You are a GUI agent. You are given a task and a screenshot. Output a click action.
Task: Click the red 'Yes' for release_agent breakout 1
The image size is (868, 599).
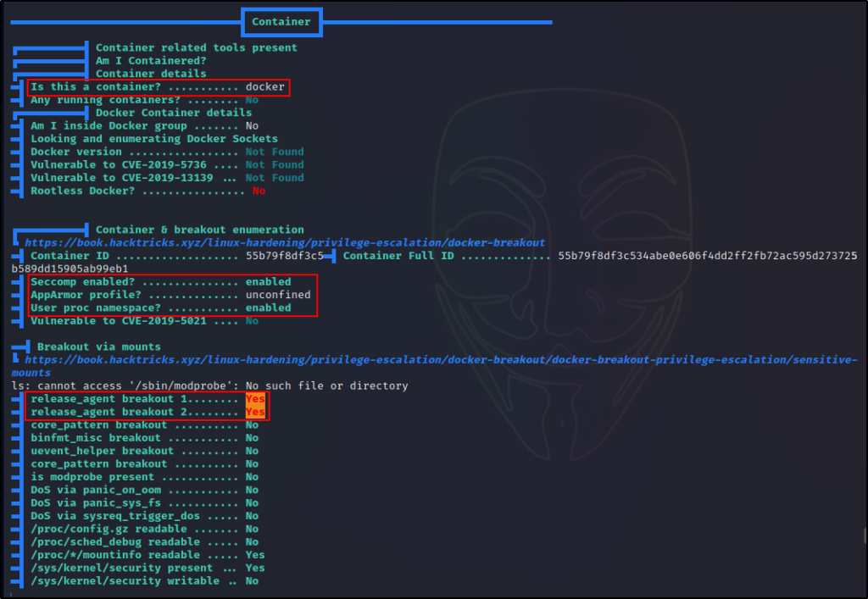tap(255, 399)
